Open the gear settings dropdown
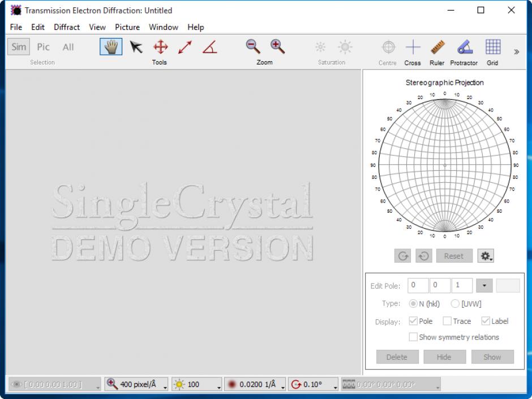 [x=486, y=256]
